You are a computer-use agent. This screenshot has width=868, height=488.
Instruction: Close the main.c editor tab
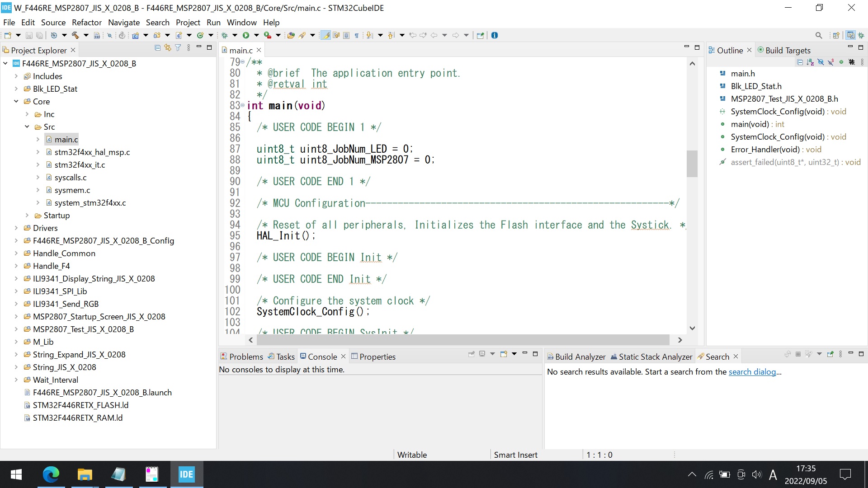tap(259, 50)
